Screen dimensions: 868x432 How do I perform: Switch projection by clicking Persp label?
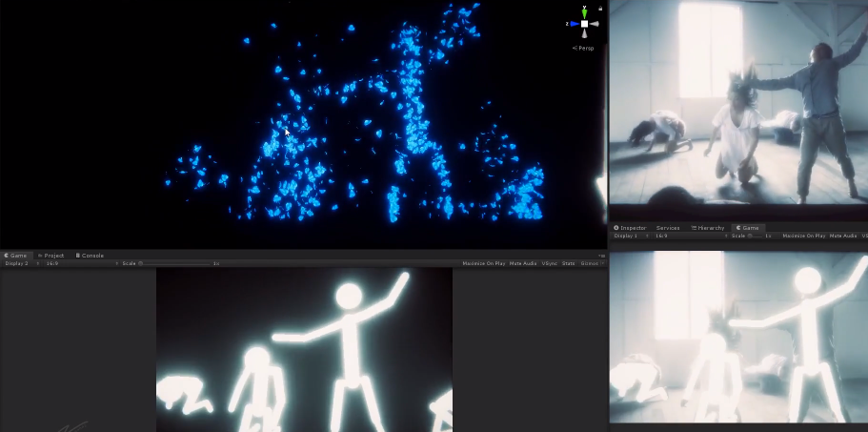(583, 48)
